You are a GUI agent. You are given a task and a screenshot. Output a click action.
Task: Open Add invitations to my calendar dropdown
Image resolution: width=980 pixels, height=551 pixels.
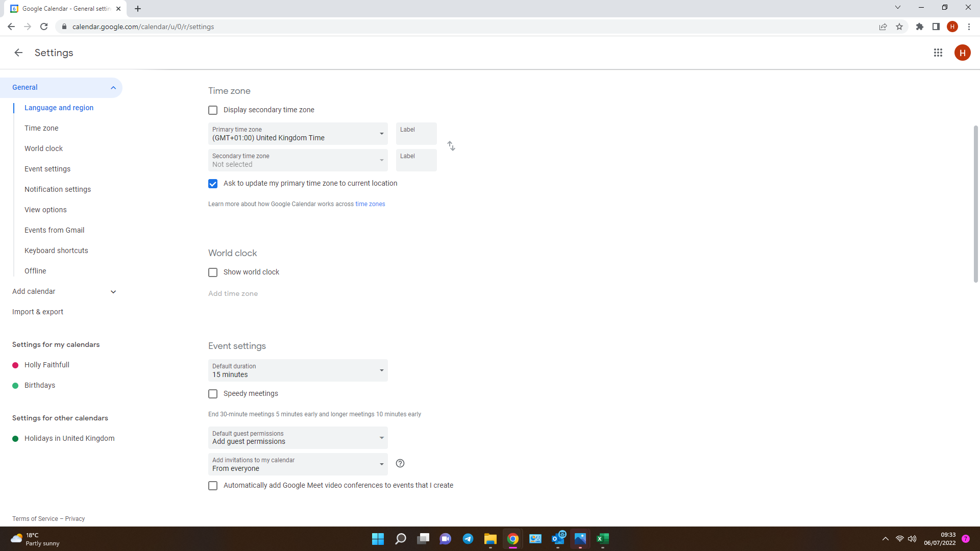(x=298, y=464)
